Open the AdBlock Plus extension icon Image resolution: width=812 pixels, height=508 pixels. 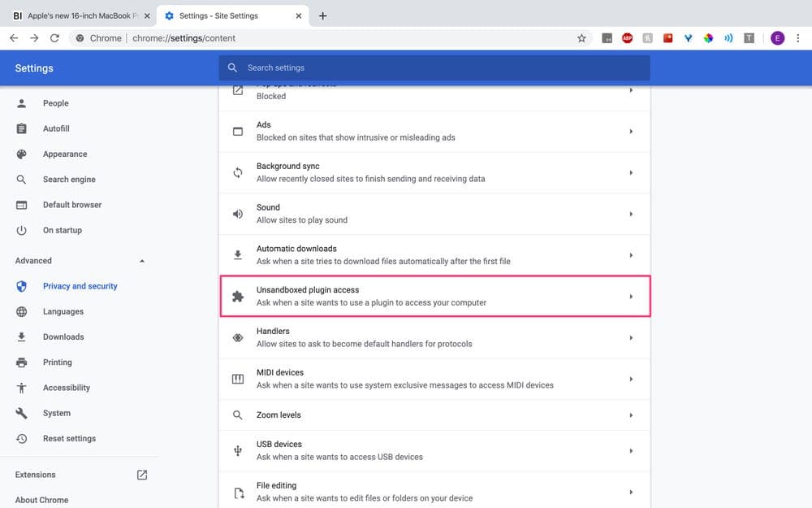coord(627,38)
